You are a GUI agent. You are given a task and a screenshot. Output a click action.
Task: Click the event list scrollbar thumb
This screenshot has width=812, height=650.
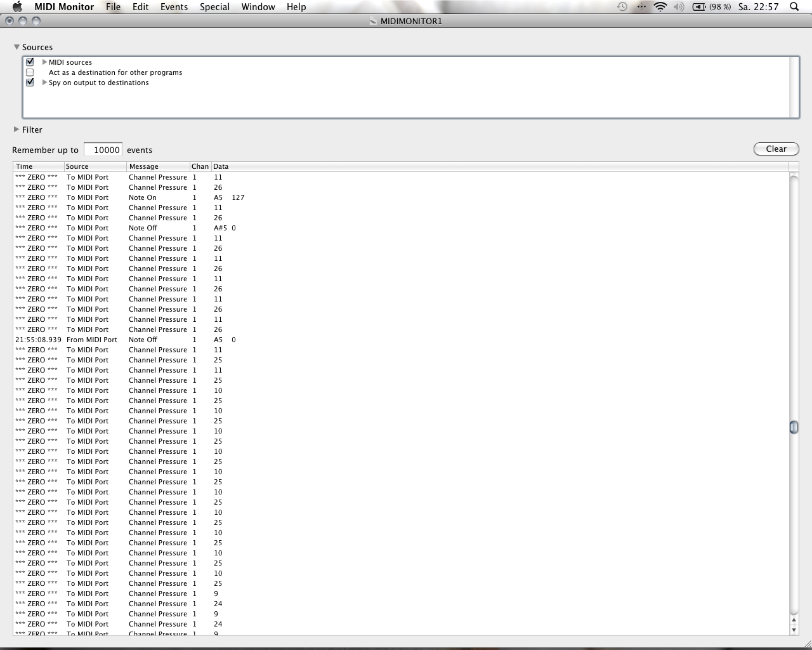click(794, 427)
